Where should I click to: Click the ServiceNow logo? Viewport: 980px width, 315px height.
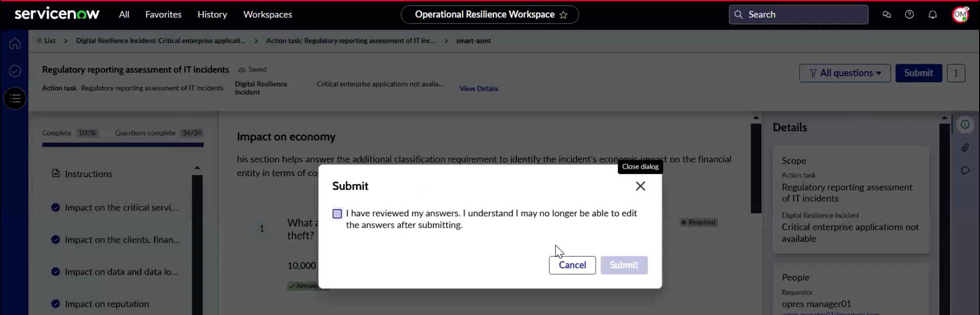click(x=57, y=14)
